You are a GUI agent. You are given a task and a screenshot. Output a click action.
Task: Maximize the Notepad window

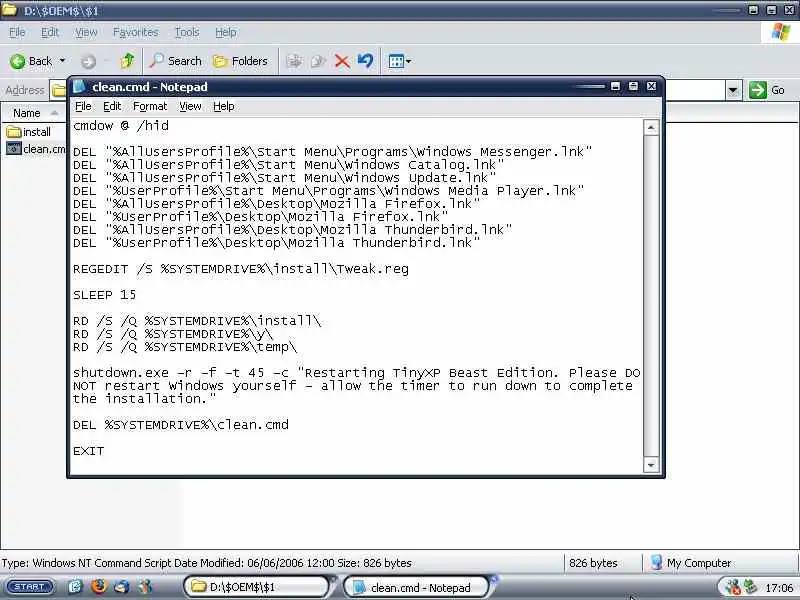(633, 86)
